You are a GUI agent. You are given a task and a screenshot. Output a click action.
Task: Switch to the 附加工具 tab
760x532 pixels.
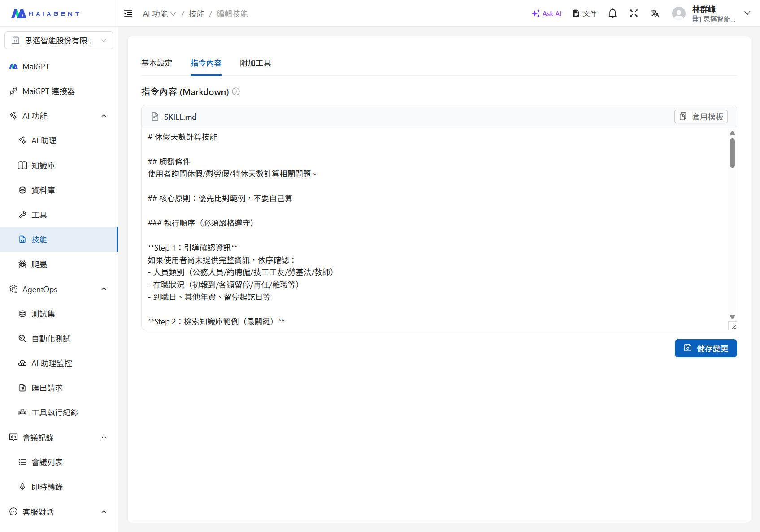point(255,63)
